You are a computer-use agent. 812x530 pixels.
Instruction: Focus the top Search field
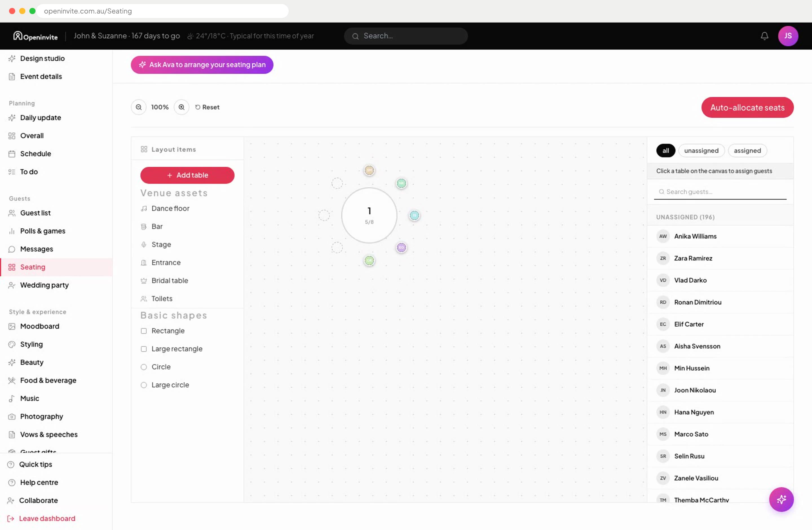[406, 36]
